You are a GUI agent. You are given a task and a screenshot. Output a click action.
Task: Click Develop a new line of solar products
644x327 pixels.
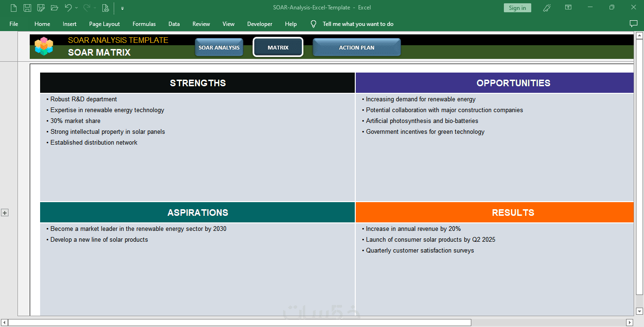(97, 240)
